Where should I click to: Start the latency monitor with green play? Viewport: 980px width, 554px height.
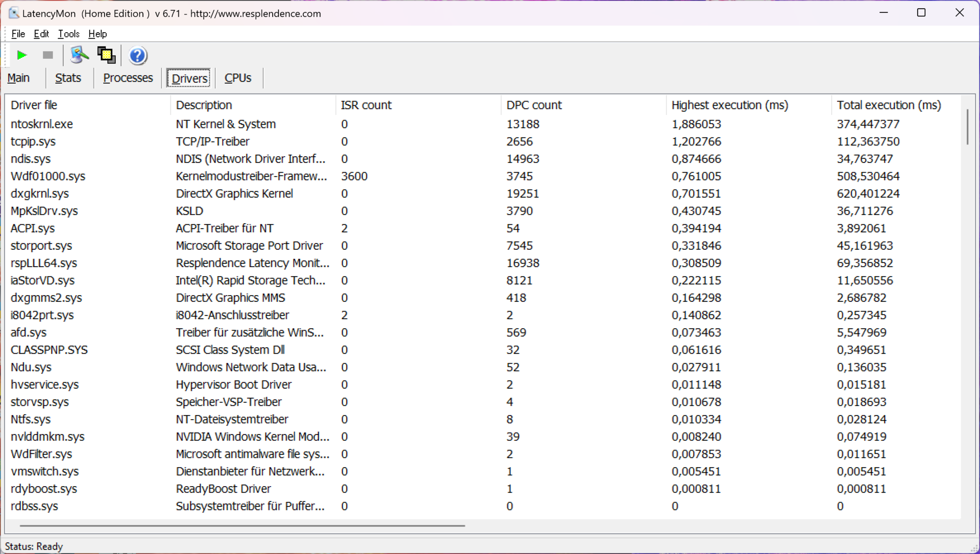pyautogui.click(x=21, y=55)
